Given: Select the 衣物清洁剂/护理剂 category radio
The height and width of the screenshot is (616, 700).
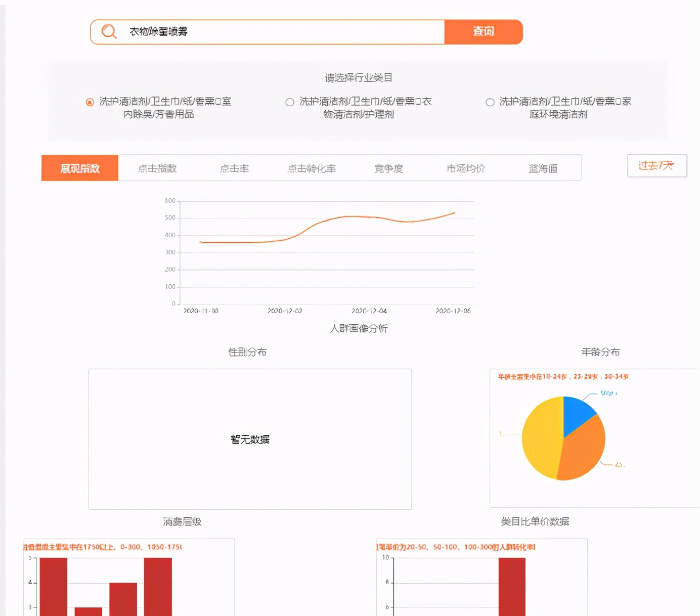Looking at the screenshot, I should 290,102.
